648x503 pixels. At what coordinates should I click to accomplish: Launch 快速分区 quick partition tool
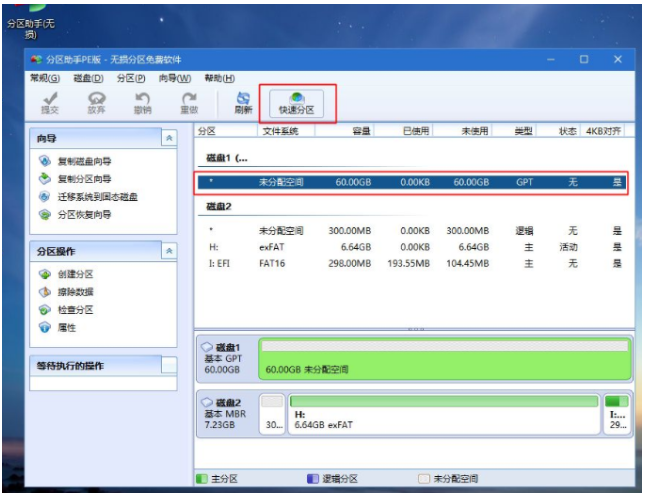point(297,103)
